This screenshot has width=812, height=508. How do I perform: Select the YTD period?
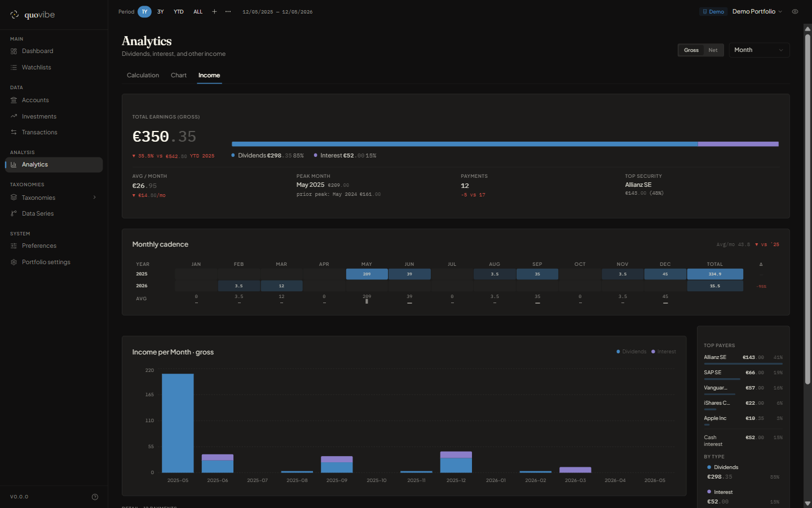179,11
